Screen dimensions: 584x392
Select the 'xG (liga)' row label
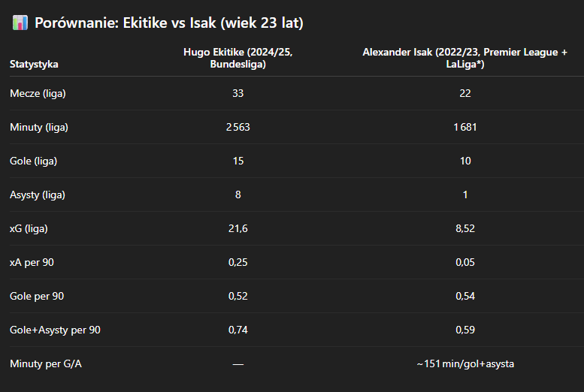pyautogui.click(x=29, y=228)
